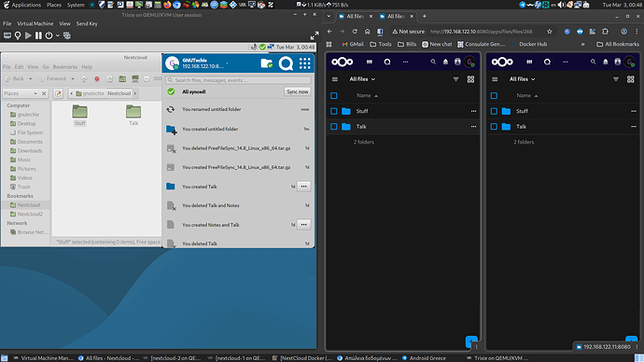Check the Talk folder in right Nextcloud pane
Screen dimensions: 644x362
pos(494,127)
